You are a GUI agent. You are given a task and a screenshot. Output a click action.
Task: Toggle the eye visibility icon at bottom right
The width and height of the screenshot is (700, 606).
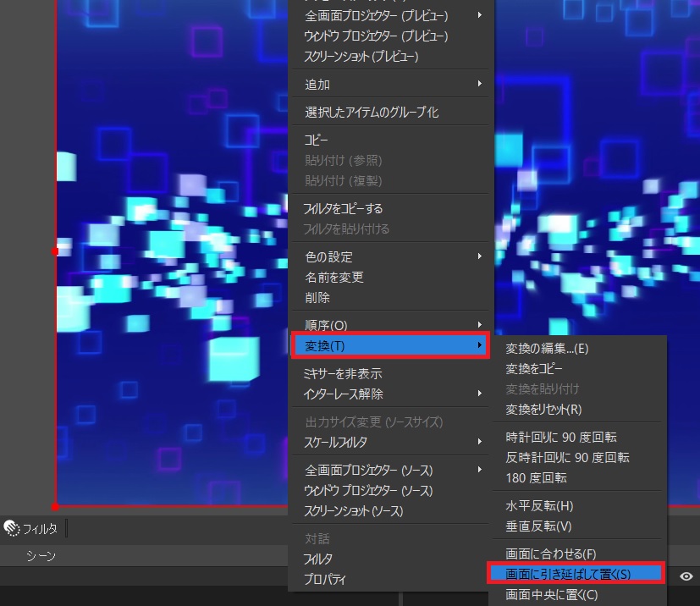[x=686, y=576]
